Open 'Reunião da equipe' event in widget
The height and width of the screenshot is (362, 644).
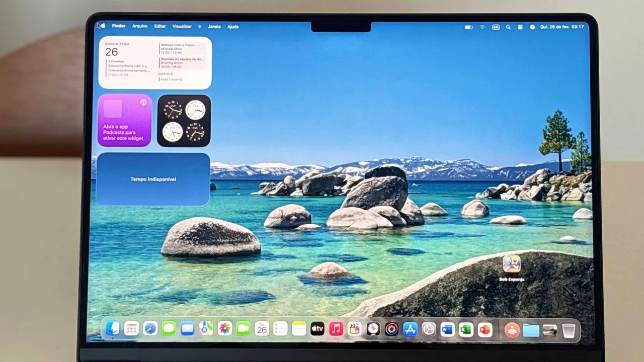(182, 63)
